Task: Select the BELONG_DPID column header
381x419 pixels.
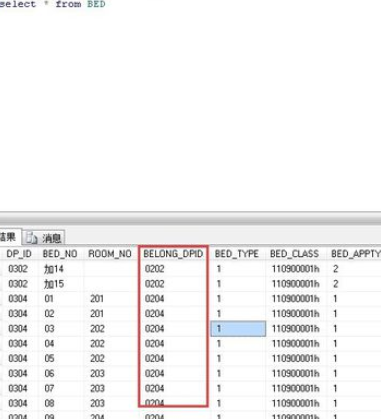Action: (173, 254)
